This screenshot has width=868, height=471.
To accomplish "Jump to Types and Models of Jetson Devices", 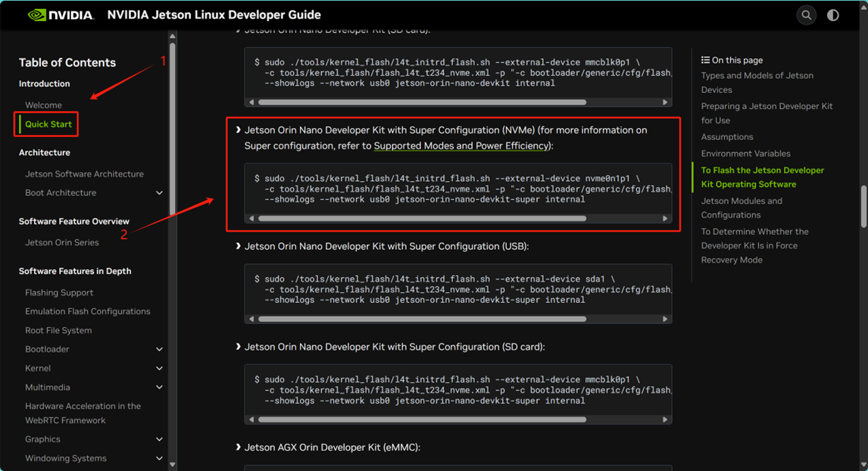I will point(757,83).
